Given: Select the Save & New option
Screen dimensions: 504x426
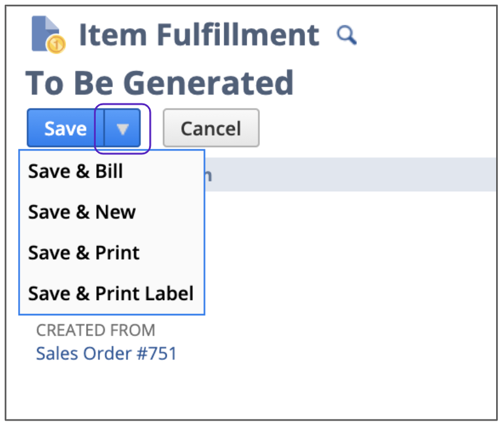Looking at the screenshot, I should tap(82, 212).
